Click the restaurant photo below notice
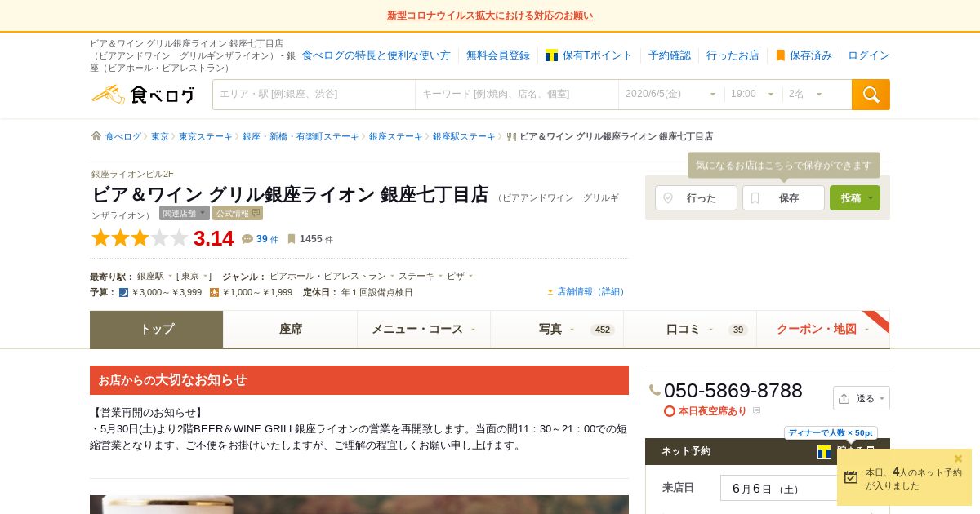 pos(359,504)
